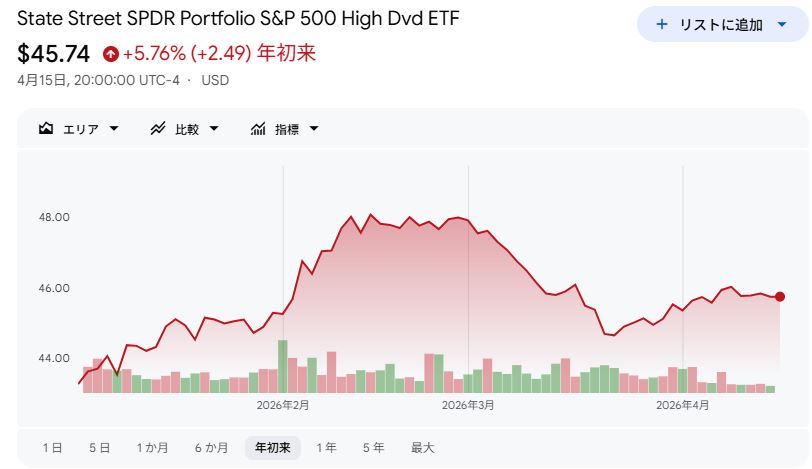Click the plus icon in リストに追加
Screen dimensions: 812x469
661,24
